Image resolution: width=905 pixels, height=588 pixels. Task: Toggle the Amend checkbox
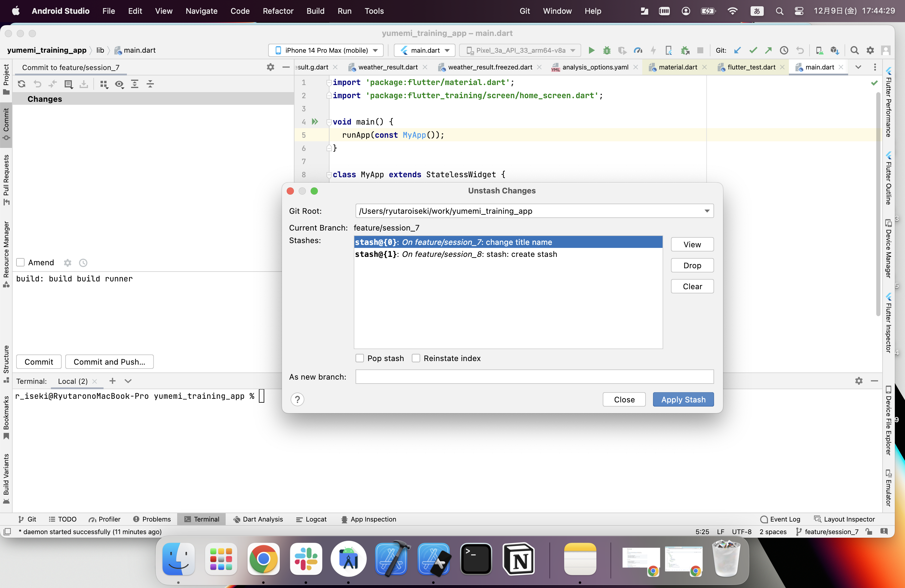coord(21,263)
